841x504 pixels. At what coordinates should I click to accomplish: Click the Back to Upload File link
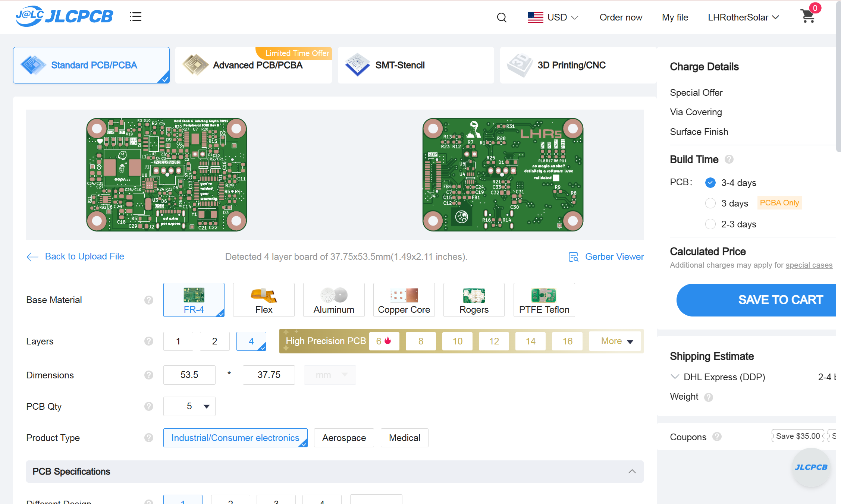click(84, 256)
